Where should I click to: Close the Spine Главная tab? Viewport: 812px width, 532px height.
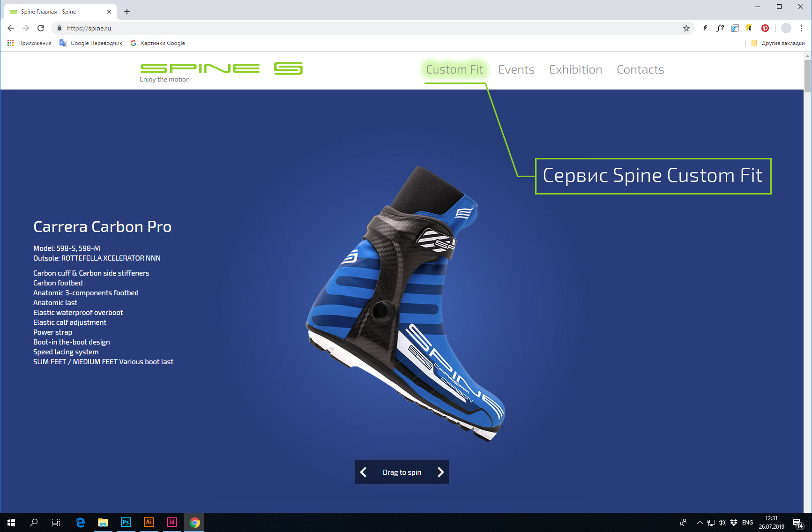coord(109,12)
